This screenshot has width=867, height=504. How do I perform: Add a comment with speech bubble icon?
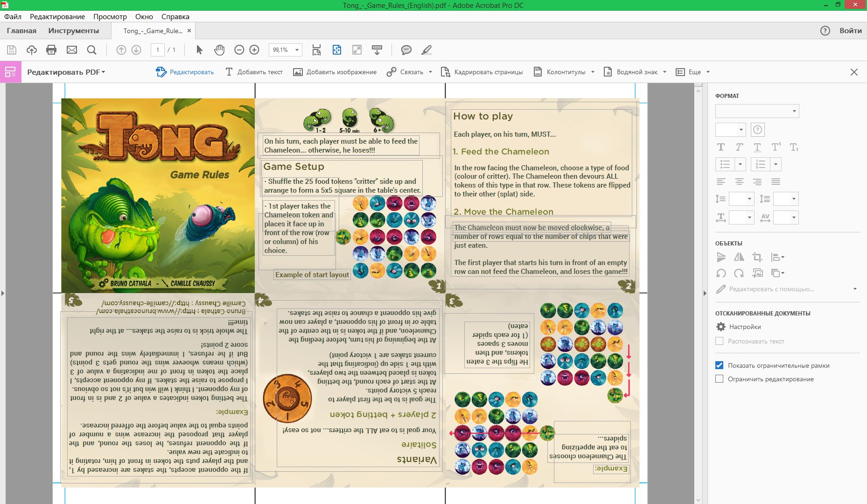click(406, 50)
